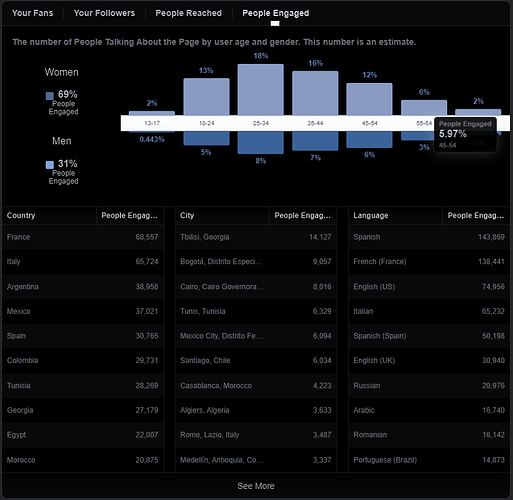This screenshot has width=513, height=500.
Task: Click the women 55-64 bar showing 6%
Action: (424, 108)
